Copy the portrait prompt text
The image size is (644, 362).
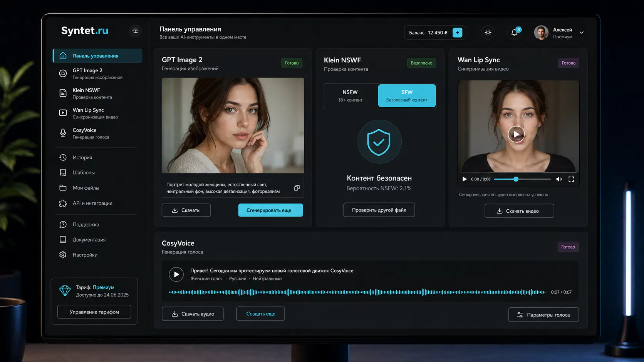coord(297,188)
